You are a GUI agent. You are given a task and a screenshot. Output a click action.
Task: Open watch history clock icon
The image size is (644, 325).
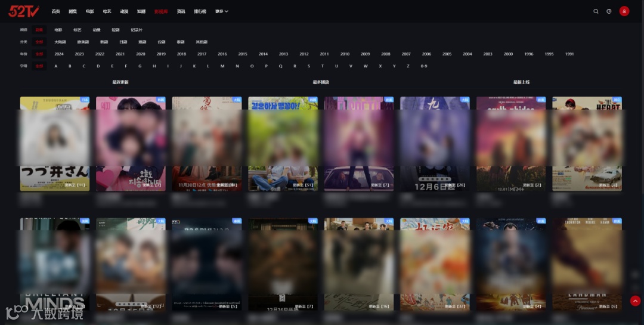(x=609, y=11)
